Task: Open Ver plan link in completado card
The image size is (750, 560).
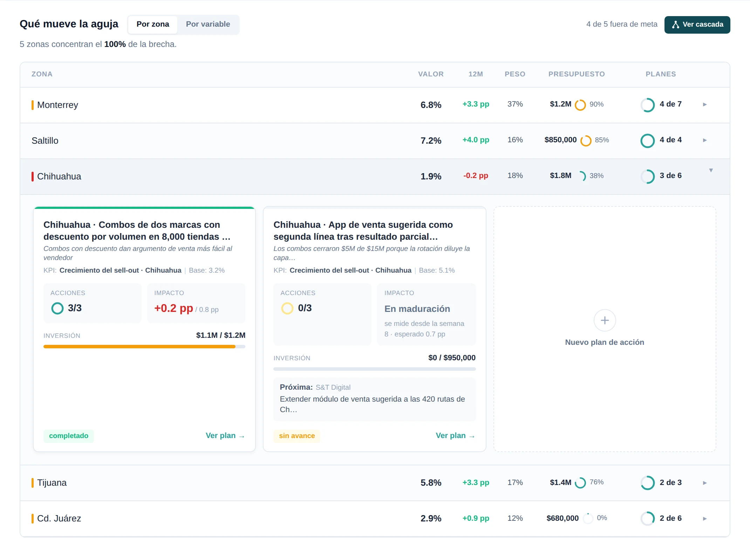Action: click(225, 436)
